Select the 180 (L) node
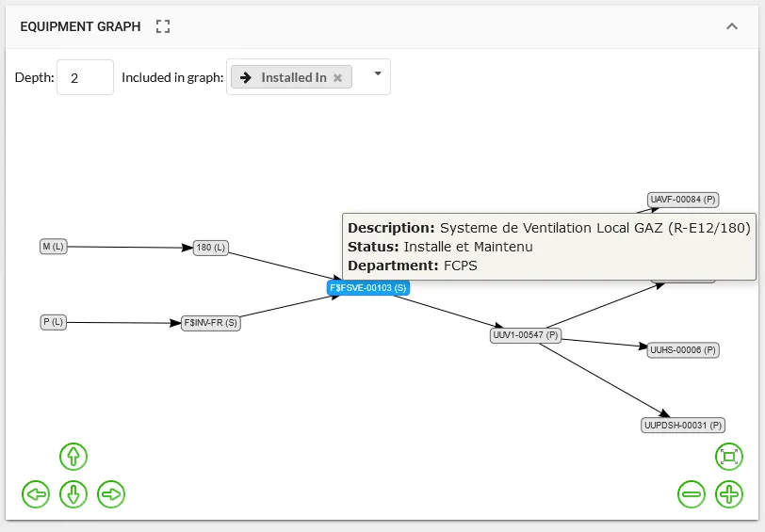This screenshot has width=765, height=532. (x=211, y=248)
